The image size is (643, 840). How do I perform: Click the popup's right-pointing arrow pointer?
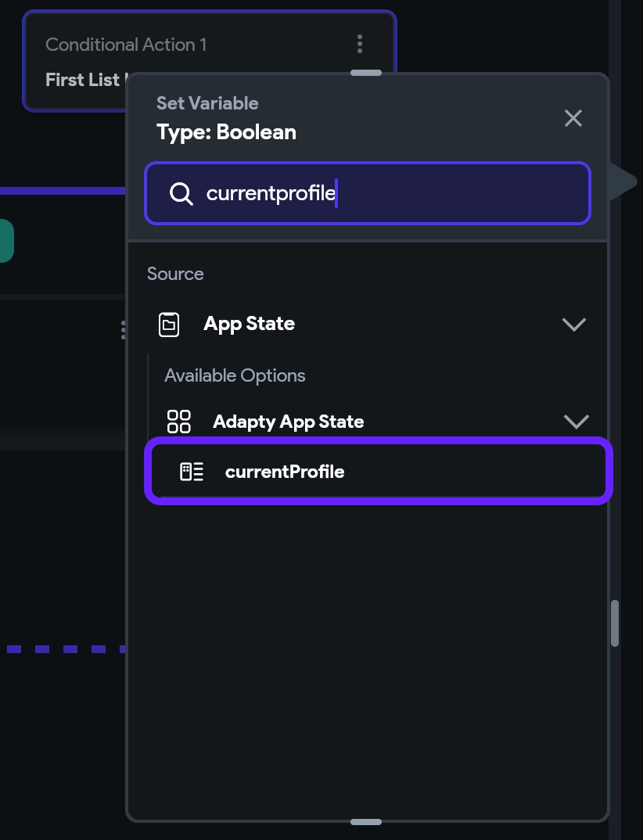[623, 181]
